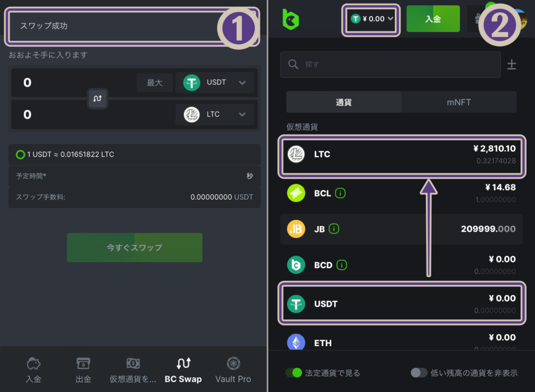Viewport: 535px width, 392px height.
Task: Select the 通貨 tab
Action: point(344,102)
